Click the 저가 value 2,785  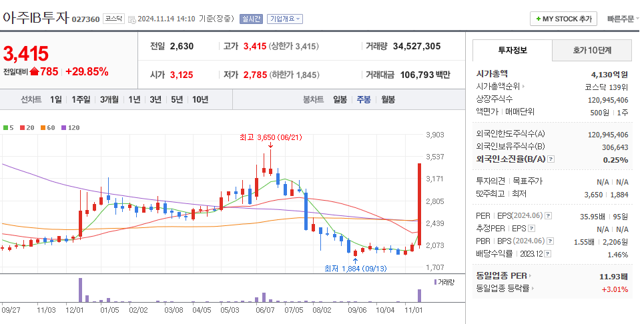[255, 75]
